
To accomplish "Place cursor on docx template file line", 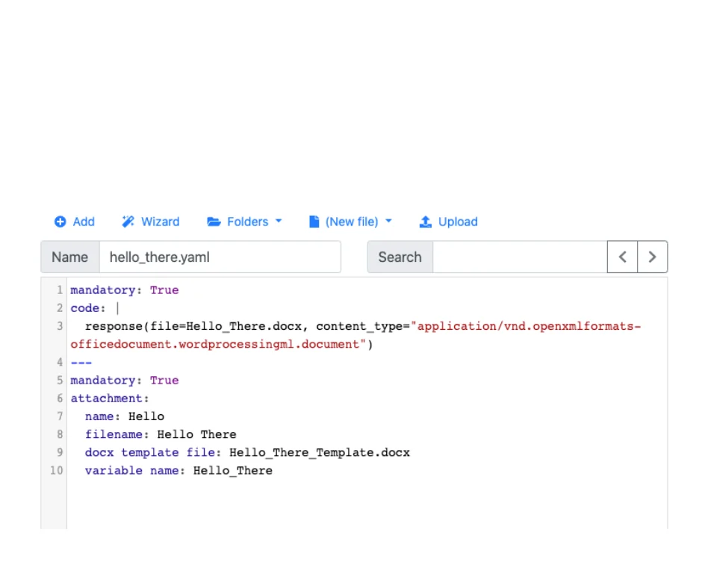I will (247, 452).
